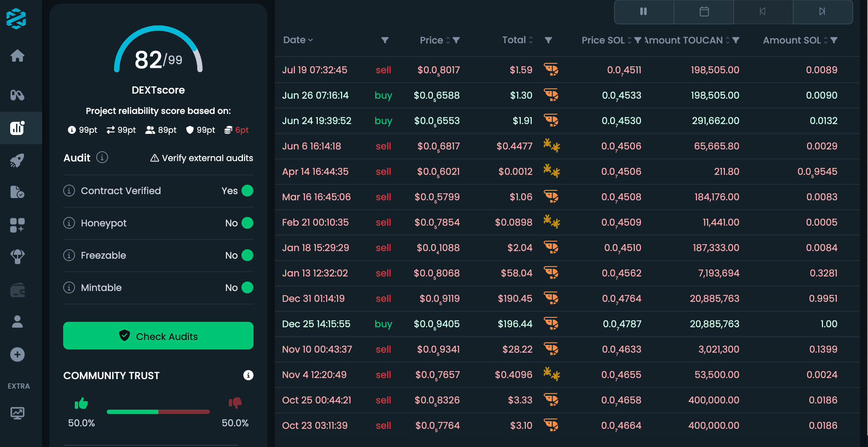The width and height of the screenshot is (868, 447).
Task: Pause the live trade feed
Action: [644, 12]
